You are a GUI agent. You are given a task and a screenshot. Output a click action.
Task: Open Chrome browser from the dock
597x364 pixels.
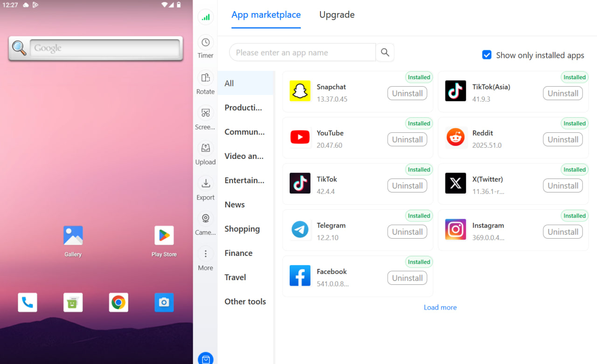118,302
